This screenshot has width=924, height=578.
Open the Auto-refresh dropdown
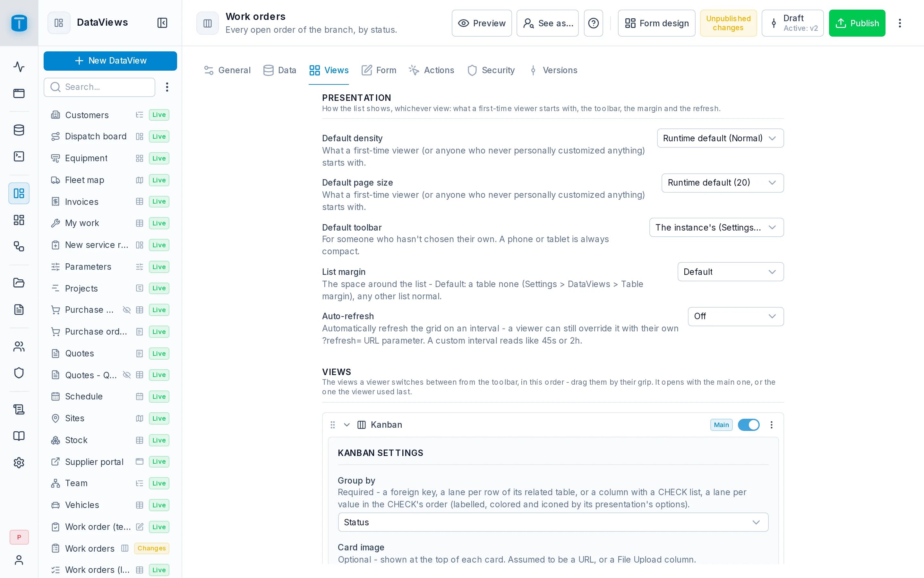click(736, 317)
